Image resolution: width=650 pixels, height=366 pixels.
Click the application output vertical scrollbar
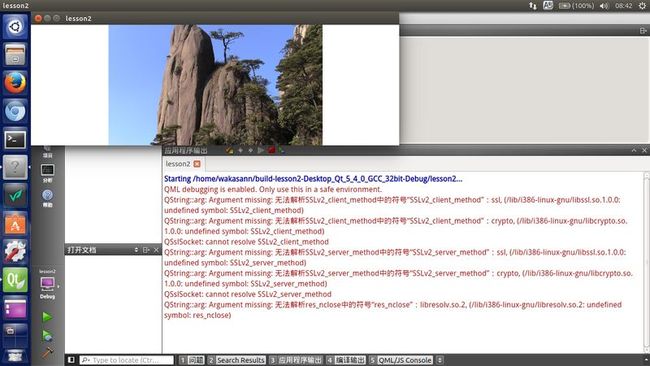[x=646, y=263]
